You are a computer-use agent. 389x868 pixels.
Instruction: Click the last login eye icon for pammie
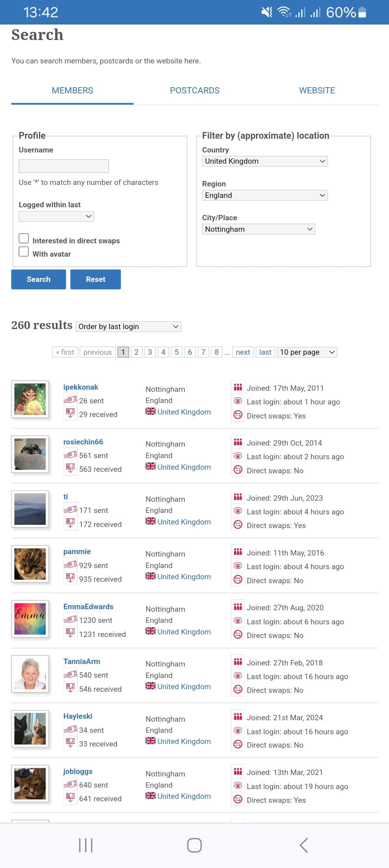[238, 566]
